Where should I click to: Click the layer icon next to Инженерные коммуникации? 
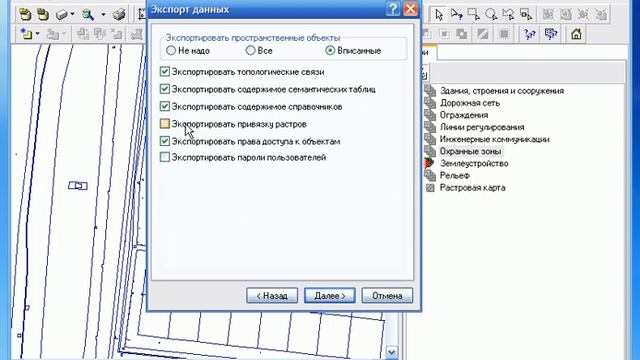click(x=430, y=139)
